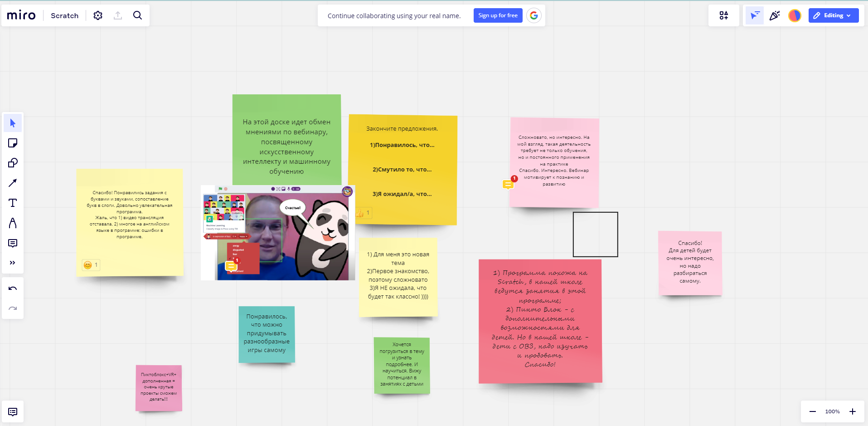Viewport: 868px width, 426px height.
Task: Open the Editing mode dropdown
Action: [833, 15]
